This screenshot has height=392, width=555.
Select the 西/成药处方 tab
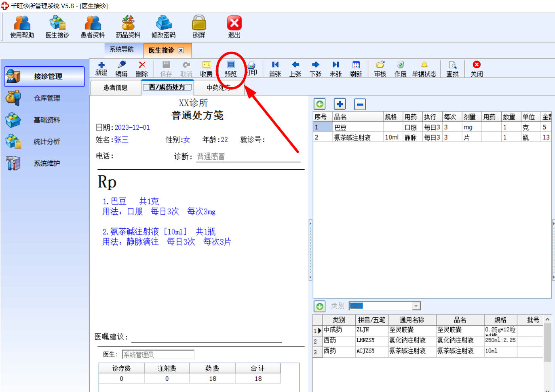(167, 87)
